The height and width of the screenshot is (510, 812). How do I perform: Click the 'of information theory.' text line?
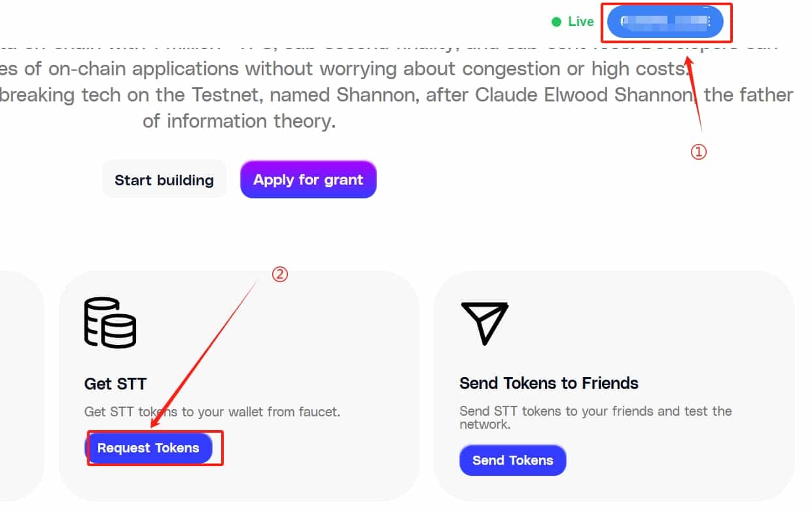pyautogui.click(x=239, y=121)
